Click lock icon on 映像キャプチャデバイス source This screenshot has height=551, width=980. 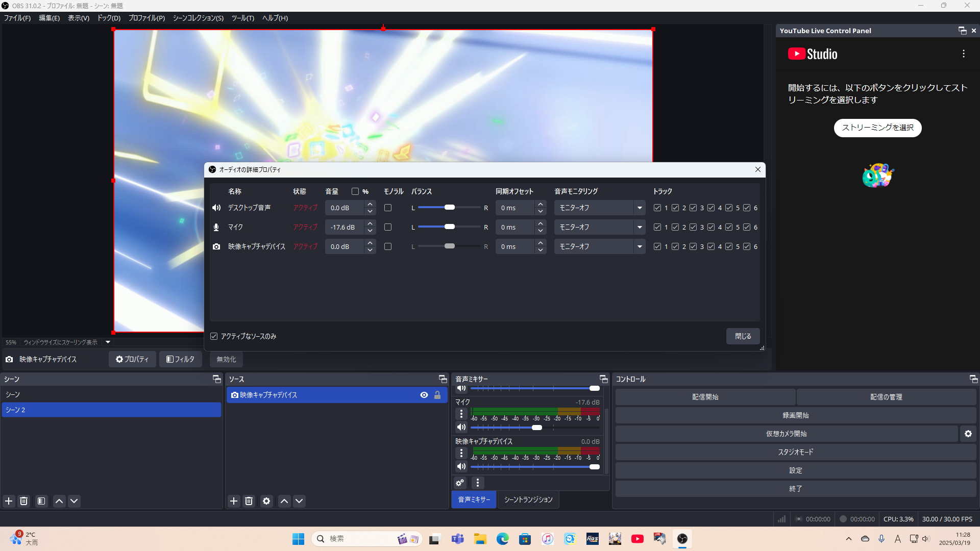click(x=437, y=395)
